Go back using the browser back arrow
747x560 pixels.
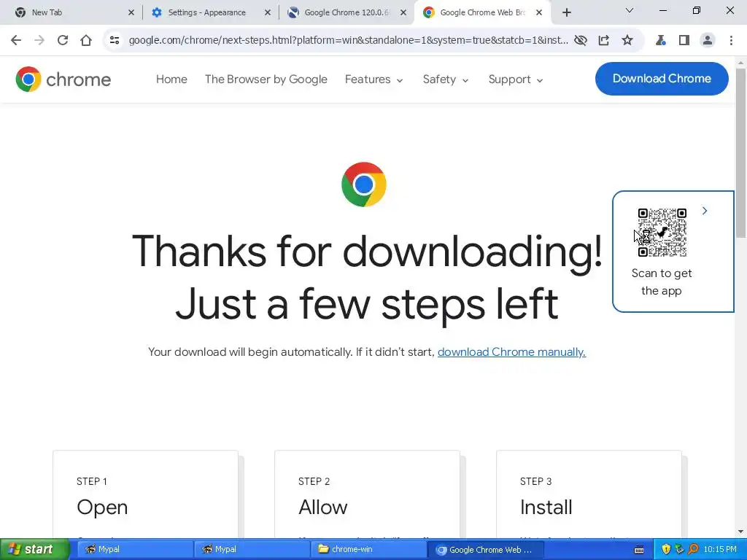click(16, 41)
